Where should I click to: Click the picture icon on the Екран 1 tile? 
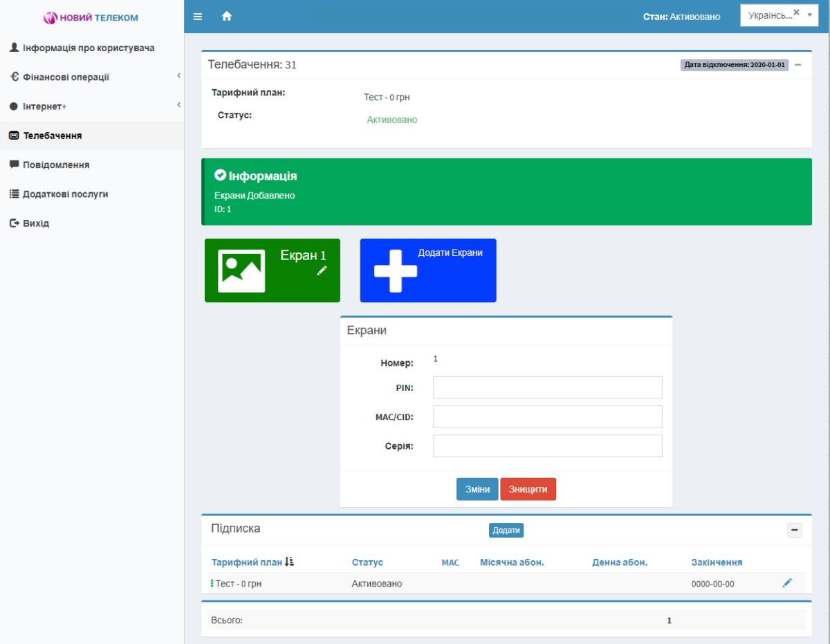[x=241, y=270]
